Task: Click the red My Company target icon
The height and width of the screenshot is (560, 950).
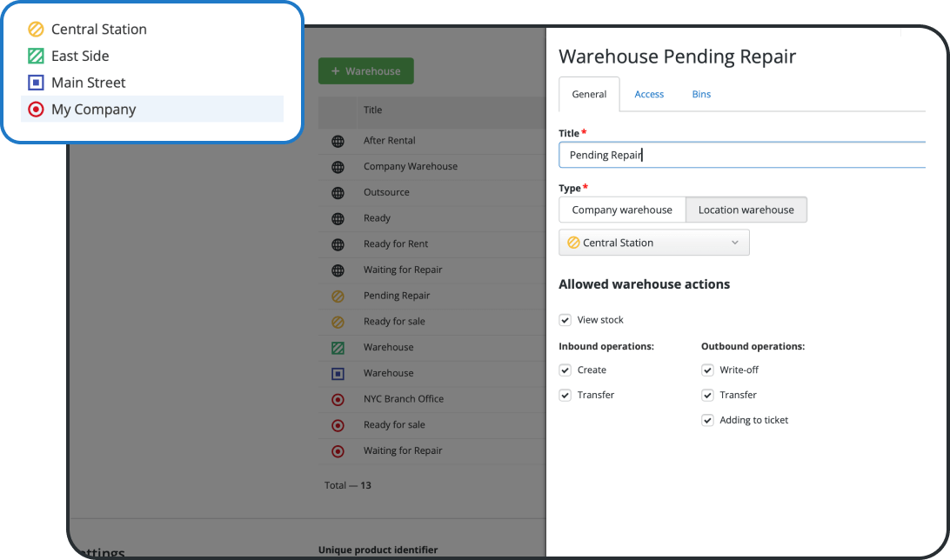Action: pyautogui.click(x=35, y=110)
